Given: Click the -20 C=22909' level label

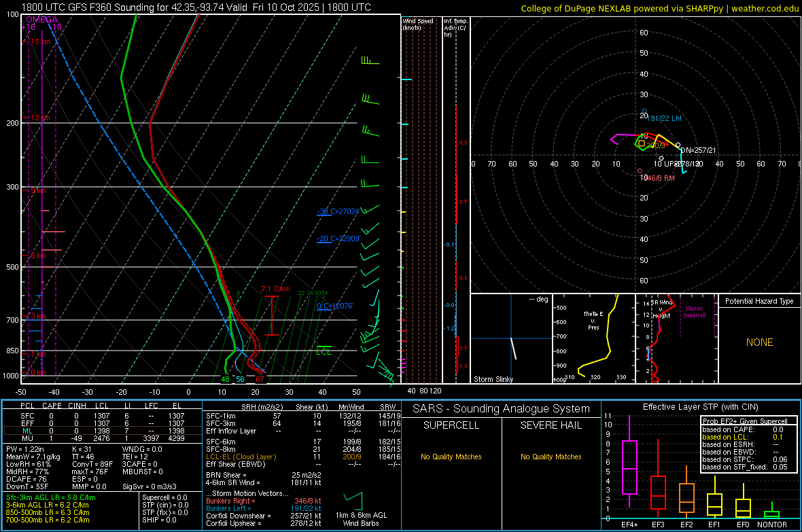Looking at the screenshot, I should coord(338,238).
